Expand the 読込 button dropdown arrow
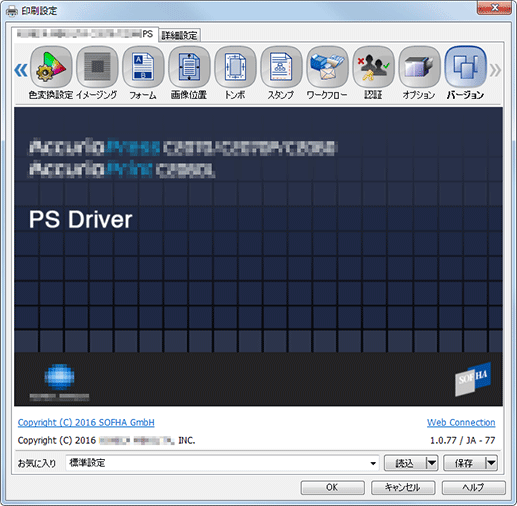This screenshot has width=517, height=506. [432, 463]
